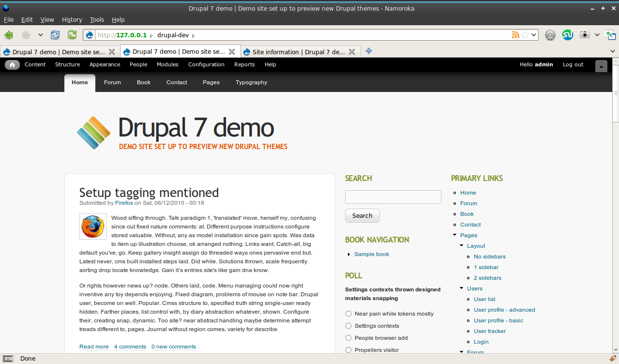Open the File menu

(9, 20)
